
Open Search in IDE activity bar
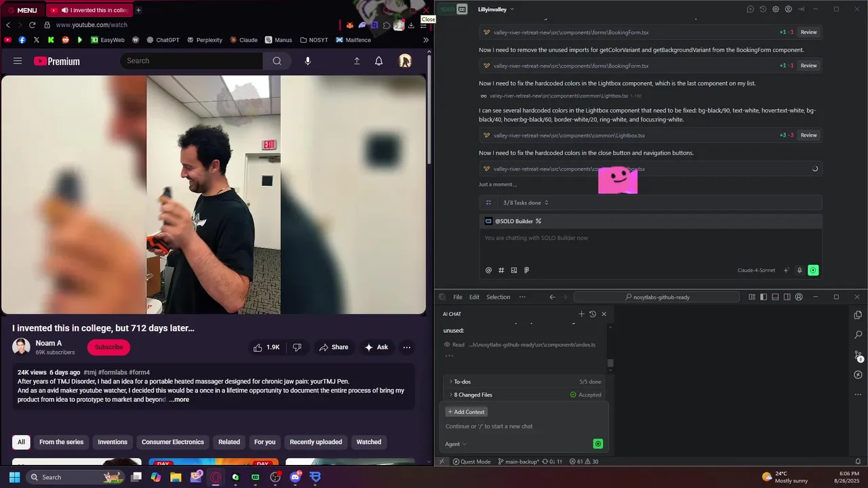(858, 335)
